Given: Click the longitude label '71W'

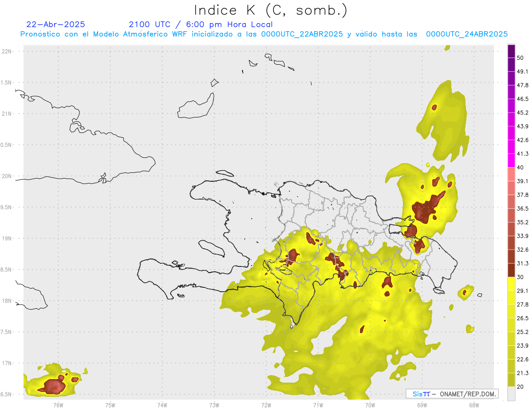Looking at the screenshot, I should tap(318, 405).
